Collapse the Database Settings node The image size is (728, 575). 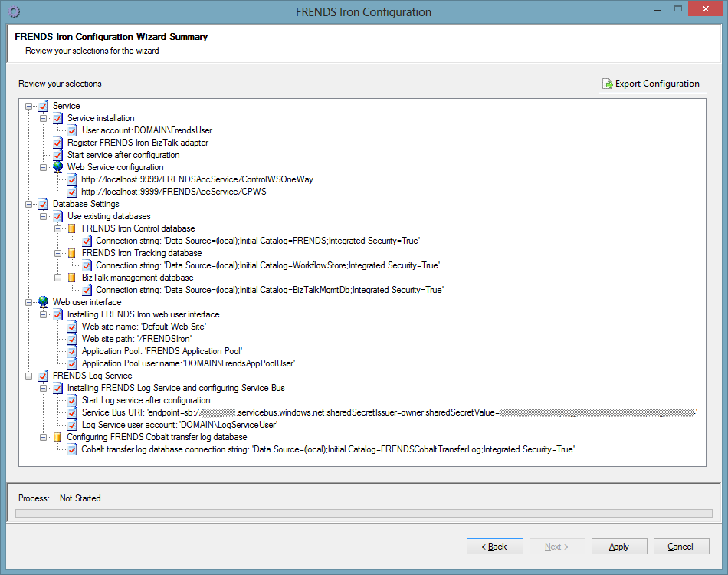coord(29,204)
